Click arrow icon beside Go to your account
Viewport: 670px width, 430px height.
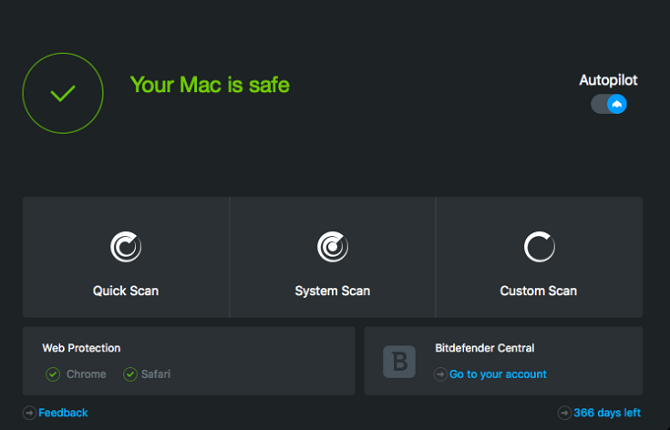pos(440,374)
